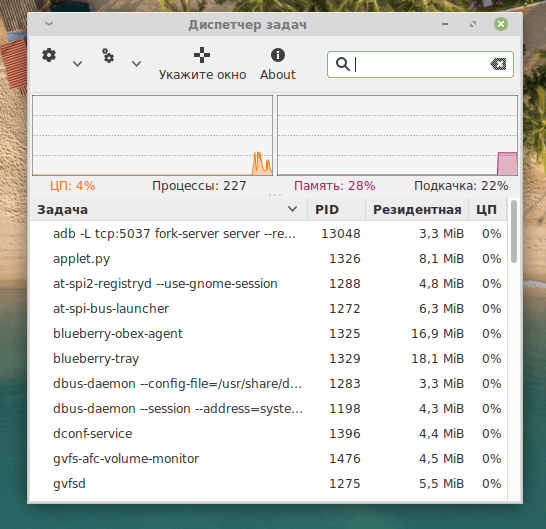This screenshot has height=529, width=546.
Task: Maximize the Диспетчер задач window
Action: [473, 24]
